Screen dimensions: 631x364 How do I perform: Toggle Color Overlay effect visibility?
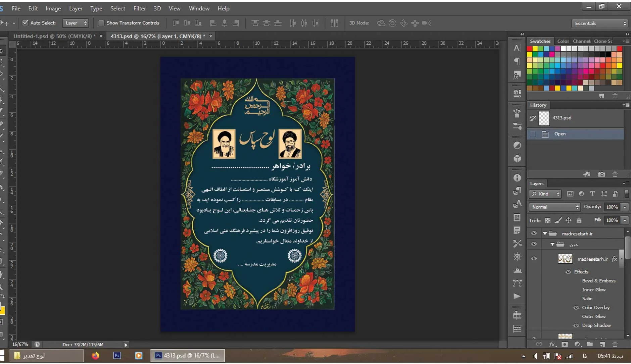pyautogui.click(x=576, y=308)
